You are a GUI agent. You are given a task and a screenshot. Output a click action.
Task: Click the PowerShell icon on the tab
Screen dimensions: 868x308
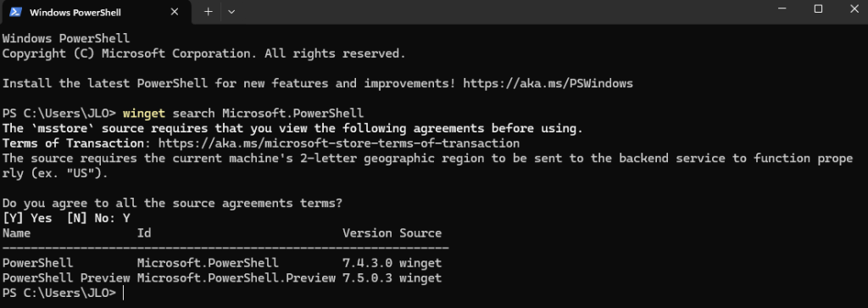15,12
